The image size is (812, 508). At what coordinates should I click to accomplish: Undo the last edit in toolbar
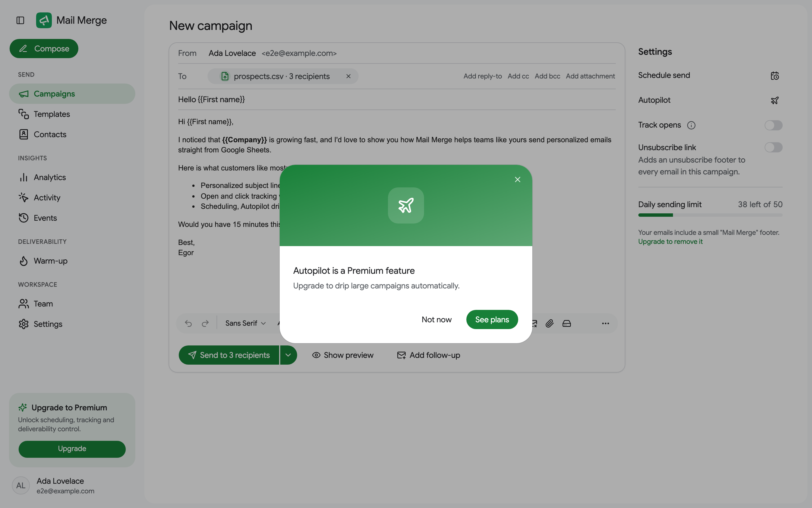(x=188, y=323)
